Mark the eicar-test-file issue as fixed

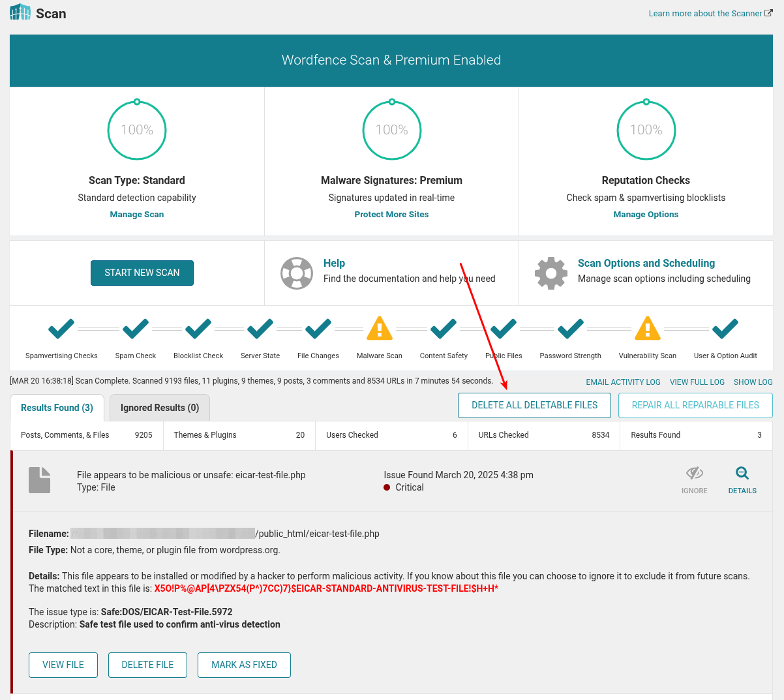tap(244, 665)
